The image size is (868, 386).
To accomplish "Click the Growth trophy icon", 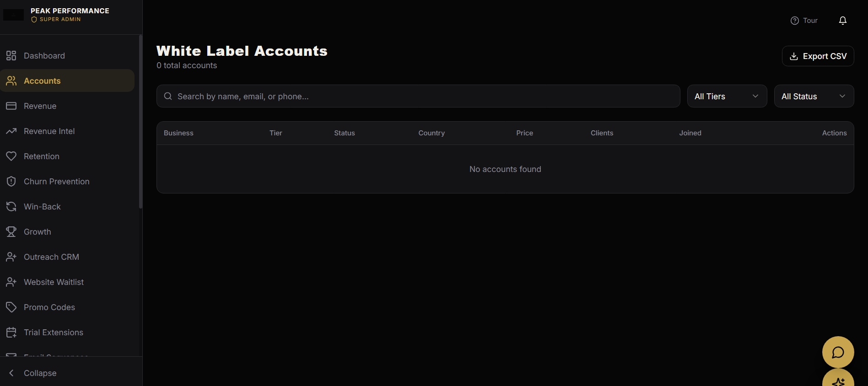I will [11, 232].
